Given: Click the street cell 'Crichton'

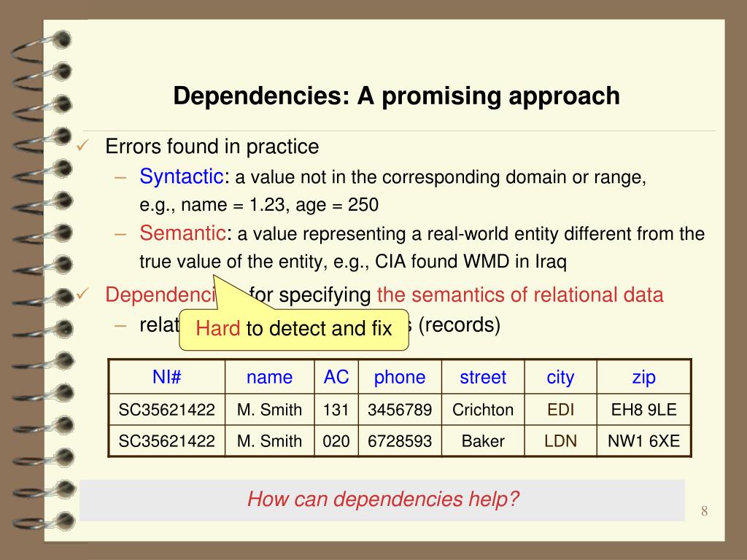Looking at the screenshot, I should [483, 410].
